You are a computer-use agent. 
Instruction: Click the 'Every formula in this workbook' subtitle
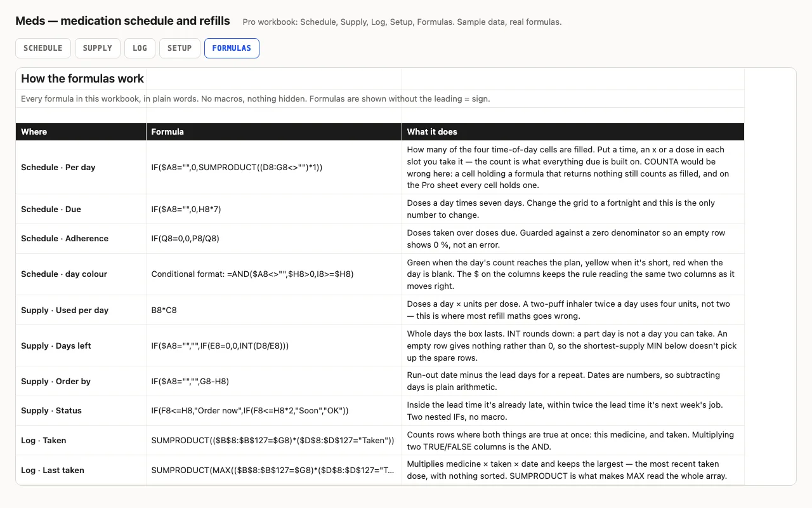[255, 98]
